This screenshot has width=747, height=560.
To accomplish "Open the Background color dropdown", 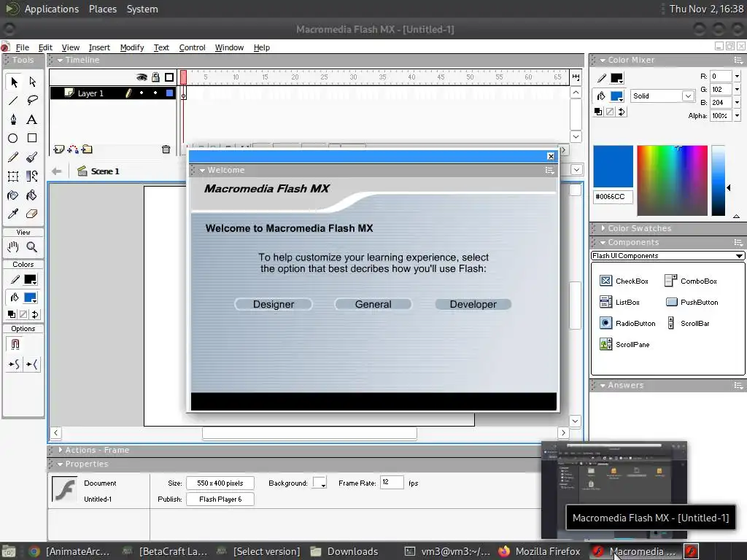I will pyautogui.click(x=320, y=483).
